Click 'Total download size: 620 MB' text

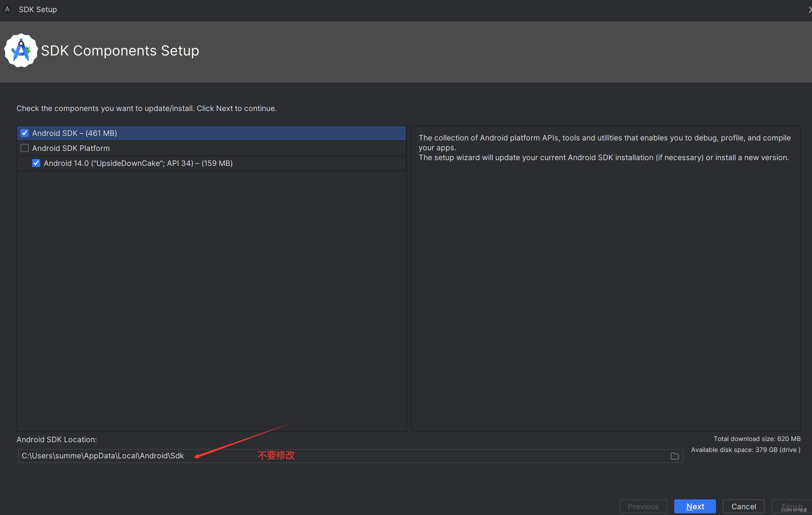click(757, 438)
